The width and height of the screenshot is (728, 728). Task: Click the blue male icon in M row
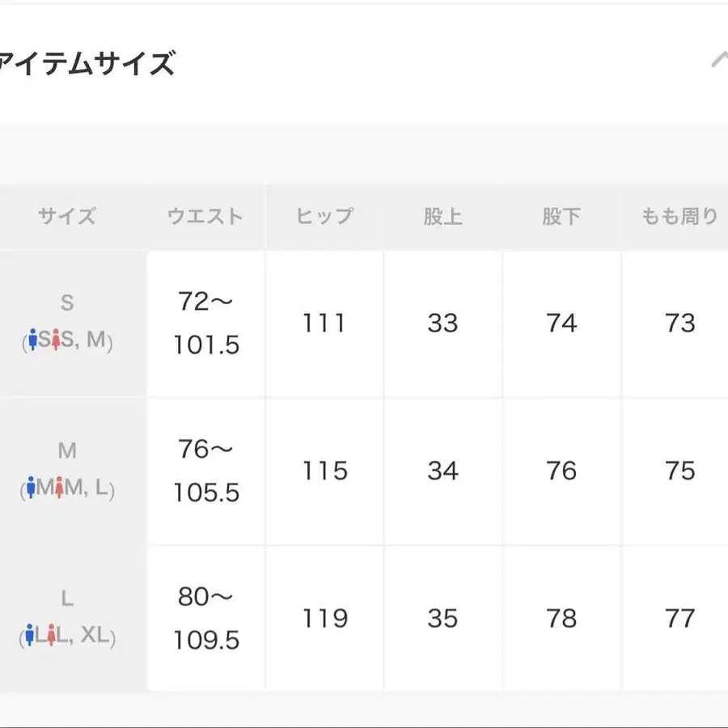tap(31, 489)
